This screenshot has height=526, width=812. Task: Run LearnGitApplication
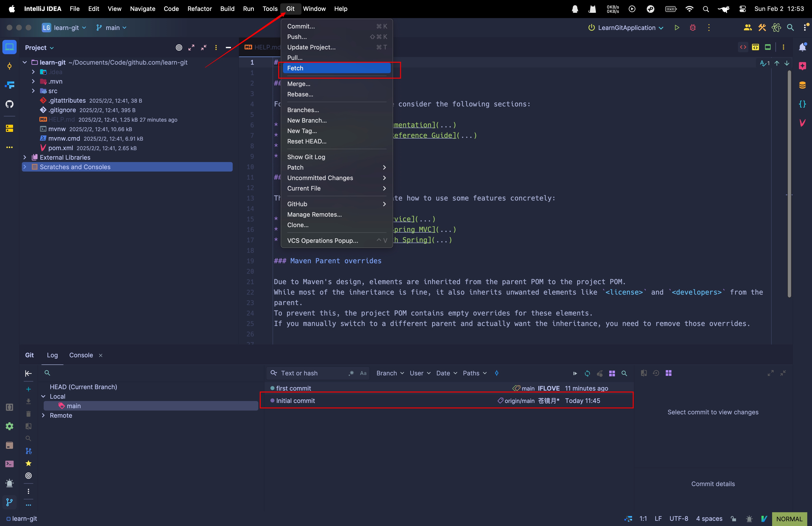(677, 28)
